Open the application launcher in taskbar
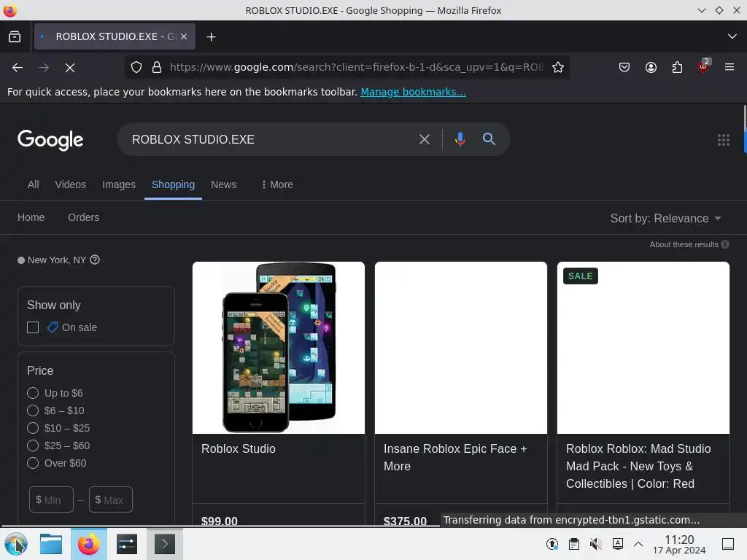Image resolution: width=747 pixels, height=560 pixels. [x=16, y=544]
